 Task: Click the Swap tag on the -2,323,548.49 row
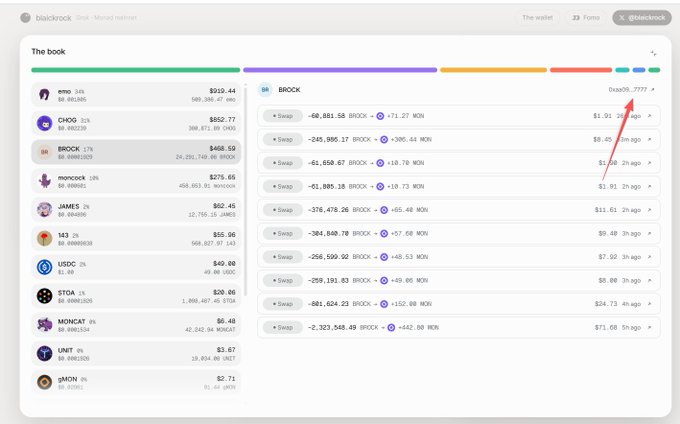pos(283,327)
